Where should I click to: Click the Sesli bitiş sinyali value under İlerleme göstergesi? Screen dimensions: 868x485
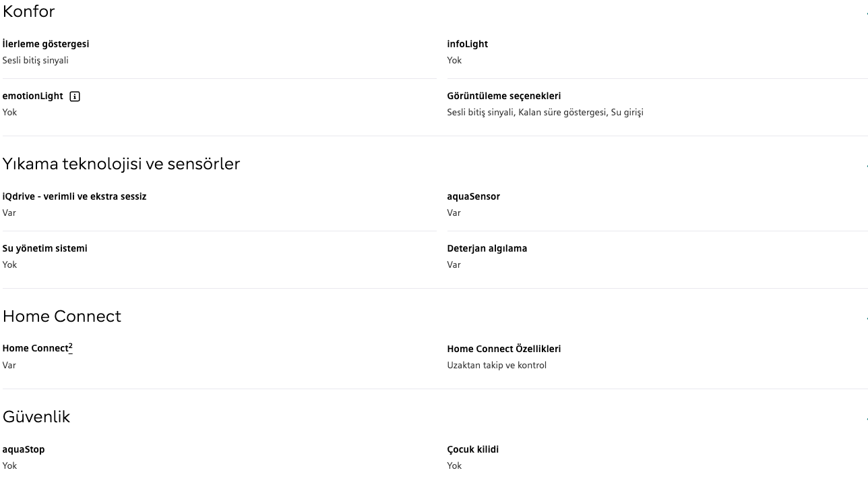click(35, 60)
